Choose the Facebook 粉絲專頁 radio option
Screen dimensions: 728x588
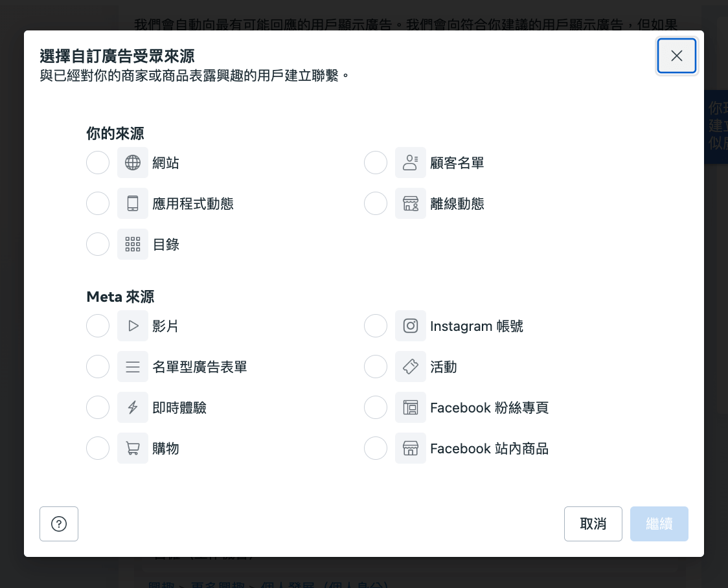tap(376, 407)
